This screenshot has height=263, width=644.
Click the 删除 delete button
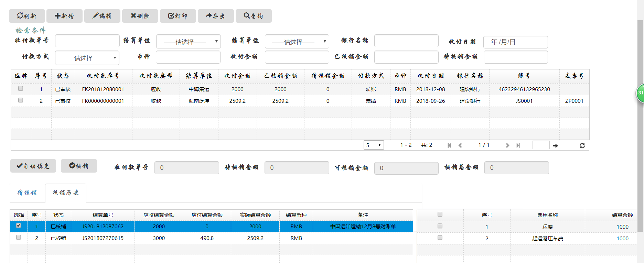pos(140,16)
